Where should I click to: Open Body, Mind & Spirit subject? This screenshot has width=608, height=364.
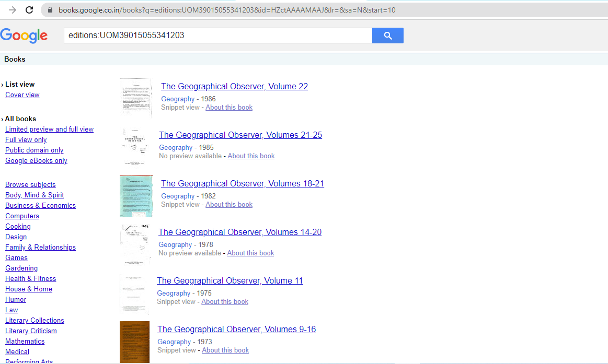[x=35, y=195]
